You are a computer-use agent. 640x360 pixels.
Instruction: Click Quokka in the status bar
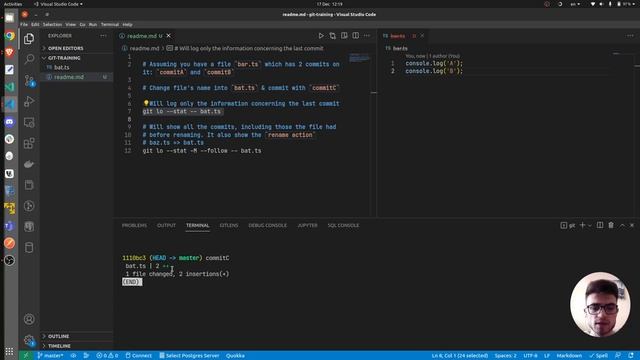point(235,356)
